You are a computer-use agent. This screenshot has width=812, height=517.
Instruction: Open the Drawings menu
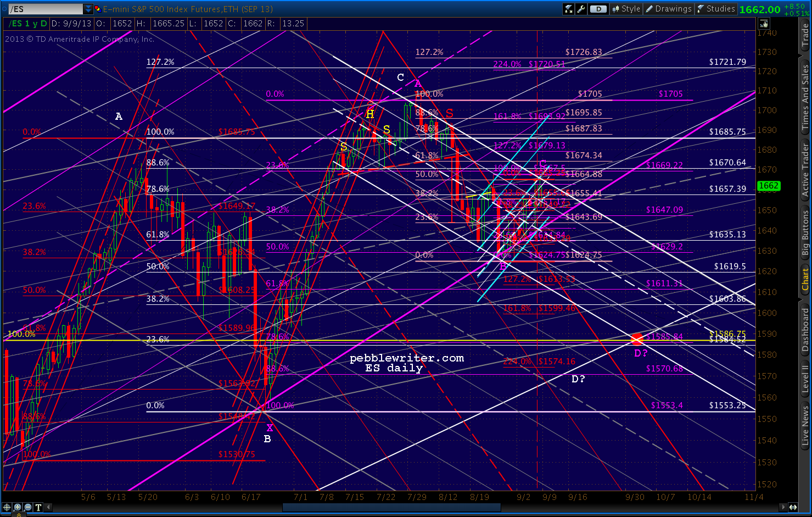point(668,9)
